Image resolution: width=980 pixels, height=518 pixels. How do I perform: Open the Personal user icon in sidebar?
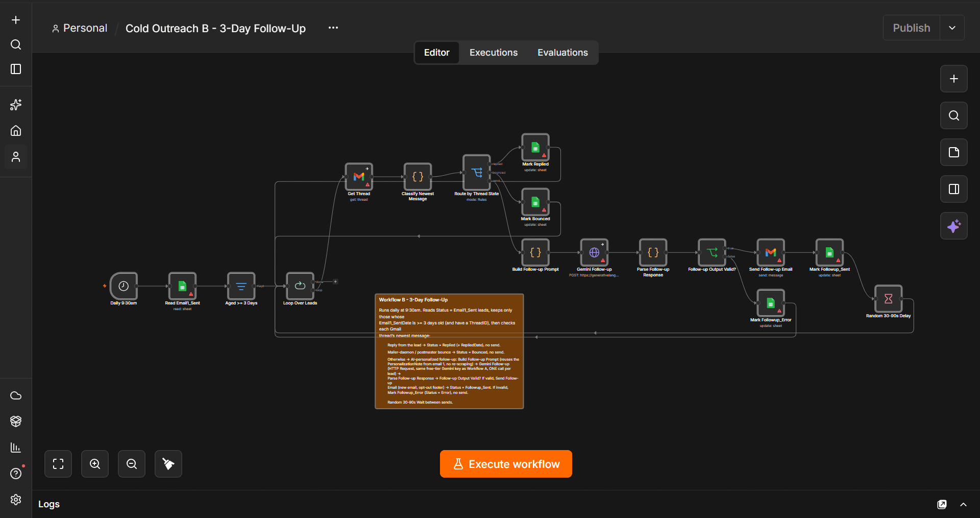click(x=16, y=157)
